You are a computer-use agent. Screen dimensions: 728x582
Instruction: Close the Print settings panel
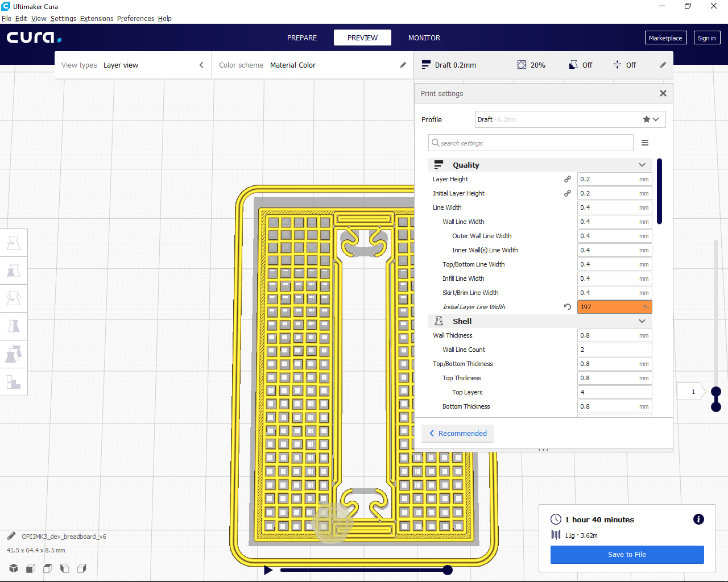point(663,93)
